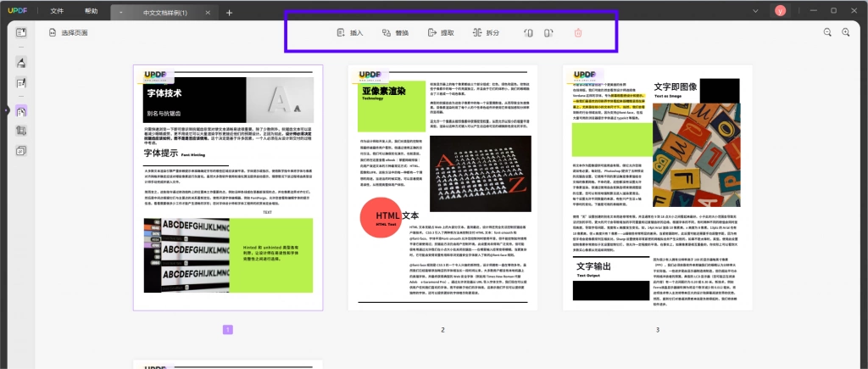Rotate selected page counterclockwise
Image resolution: width=868 pixels, height=369 pixels.
[529, 33]
